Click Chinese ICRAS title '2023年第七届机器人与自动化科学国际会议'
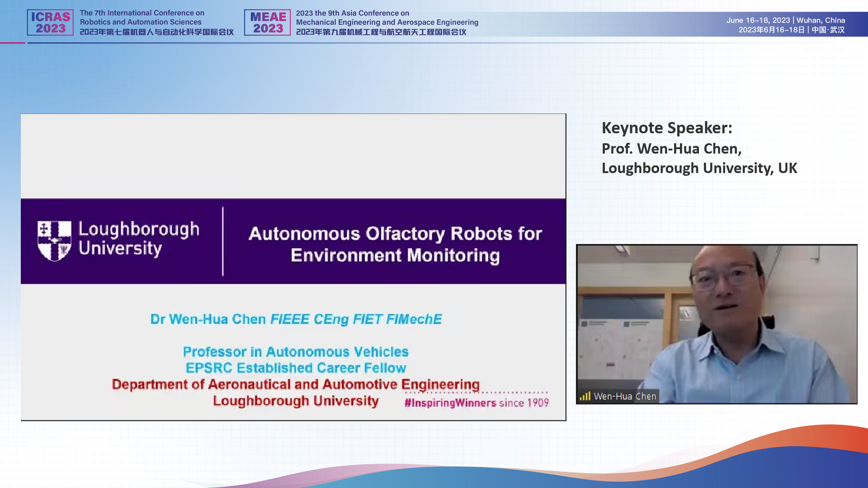Screen dimensions: 868x488 click(x=157, y=32)
